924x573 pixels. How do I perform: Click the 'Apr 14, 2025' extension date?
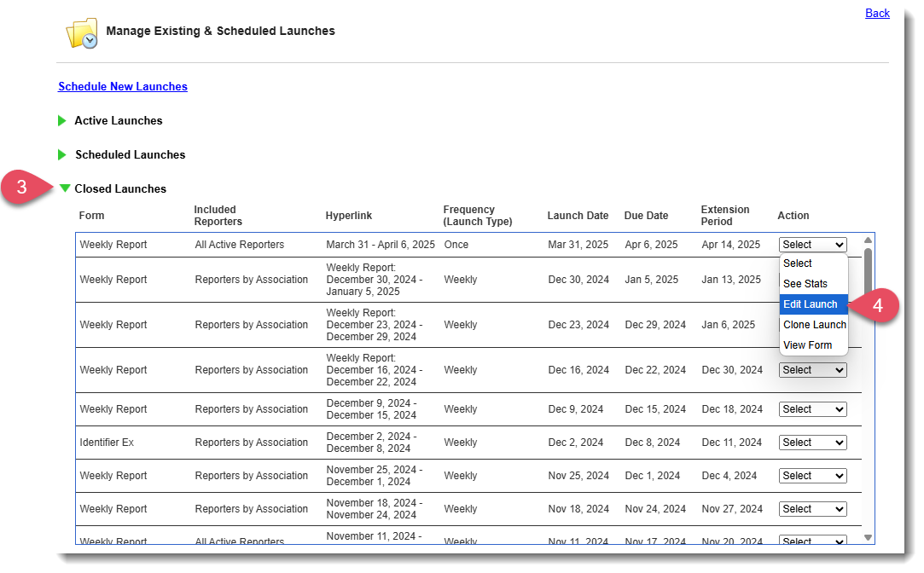point(730,245)
